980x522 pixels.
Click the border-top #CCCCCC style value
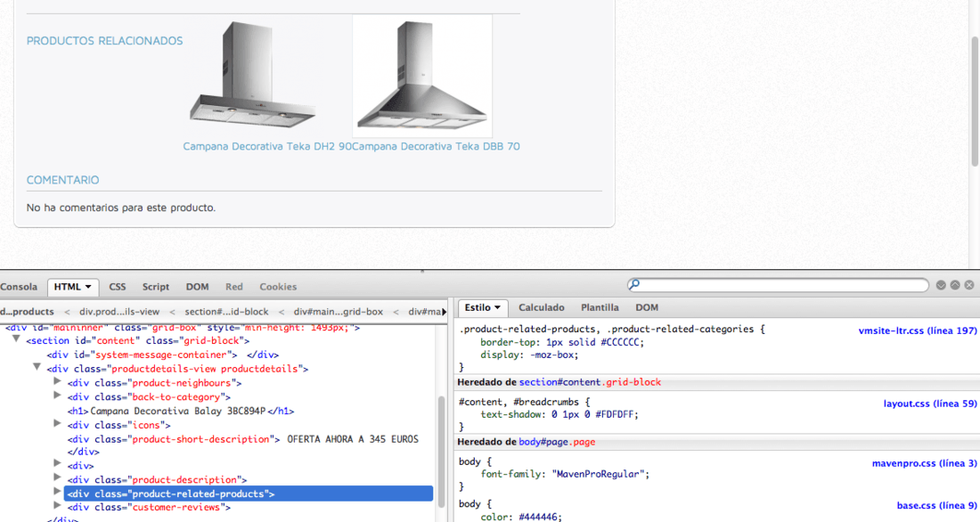(x=595, y=343)
